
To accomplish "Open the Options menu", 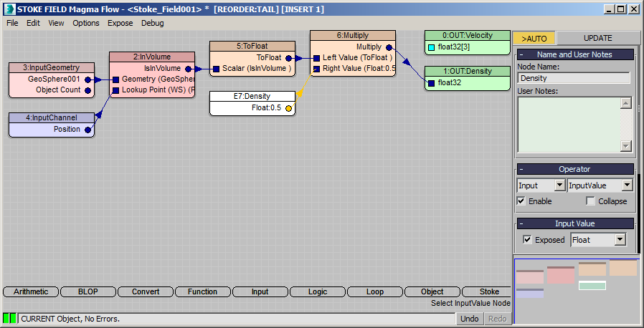I will pos(86,23).
